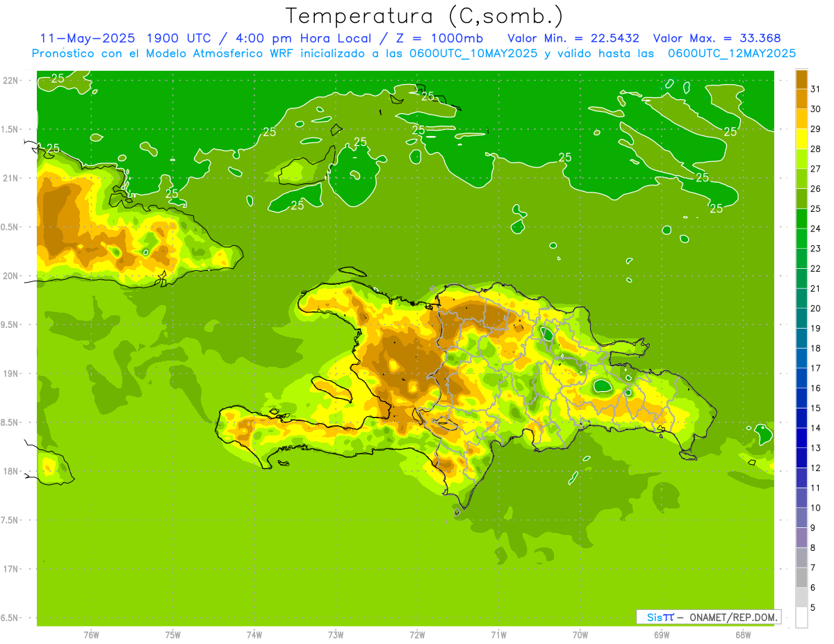Click the "ONAMET/REP.DOM." credit label
Screen dimensions: 834x644
[x=734, y=616]
